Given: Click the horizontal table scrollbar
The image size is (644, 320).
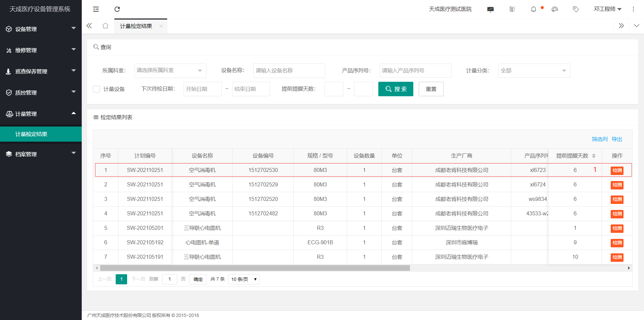Looking at the screenshot, I should (x=255, y=268).
